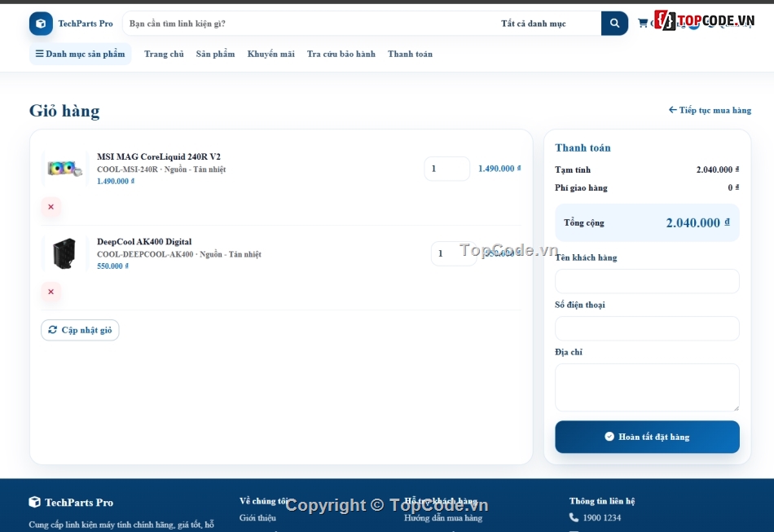Remove DeepCool AK400 Digital from cart
774x532 pixels.
[x=51, y=292]
